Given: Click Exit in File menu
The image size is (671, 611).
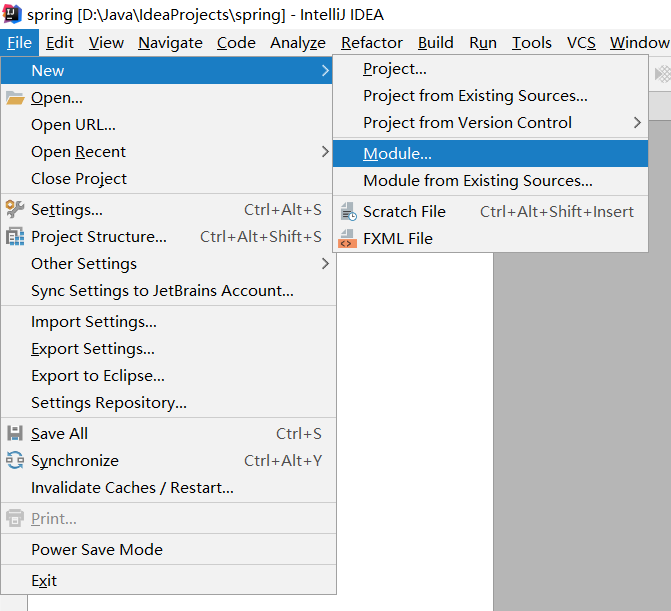Looking at the screenshot, I should [x=44, y=581].
